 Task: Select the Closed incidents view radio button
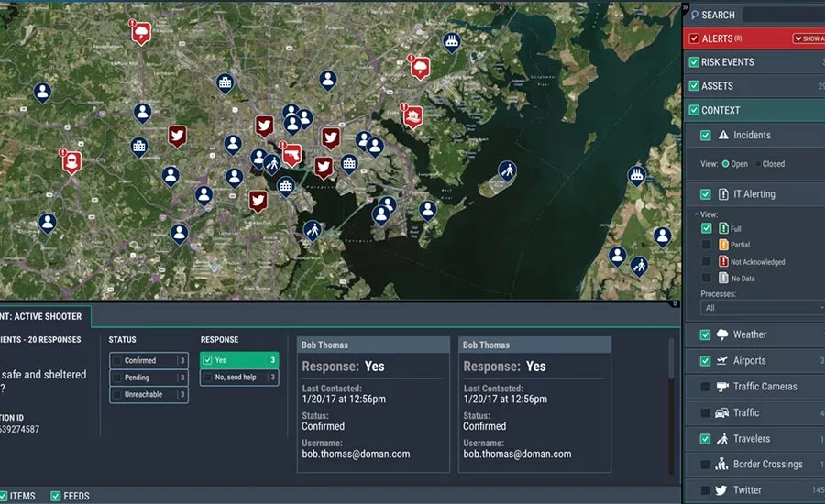coord(755,164)
